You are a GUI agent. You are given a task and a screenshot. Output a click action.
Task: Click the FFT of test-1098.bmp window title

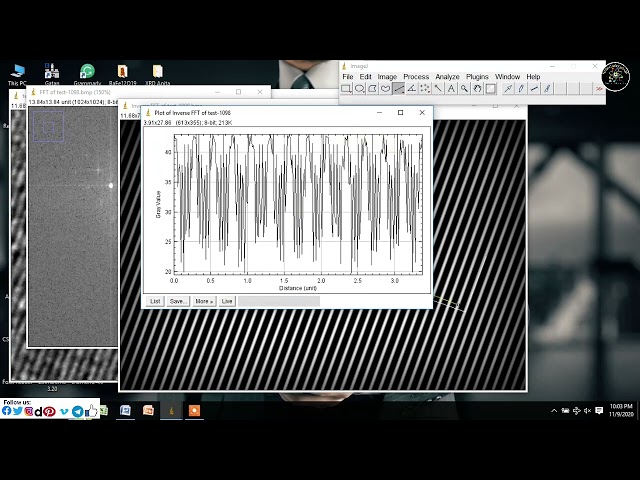(x=75, y=92)
